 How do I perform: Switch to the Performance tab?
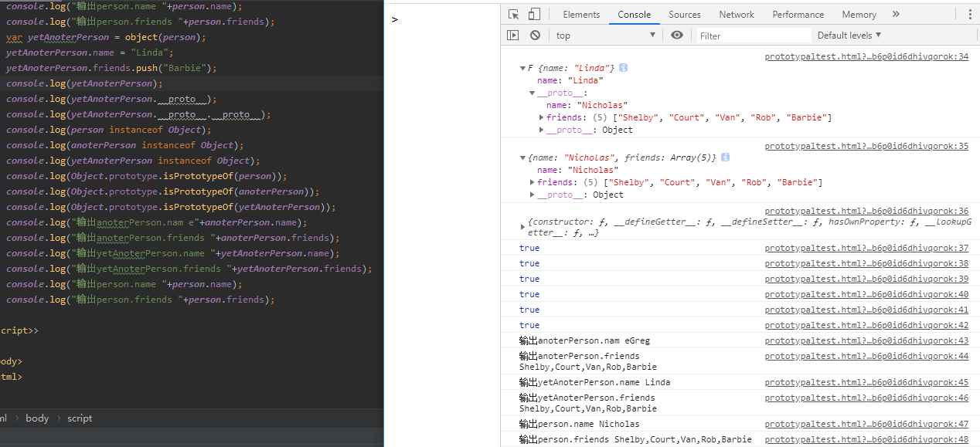point(798,14)
